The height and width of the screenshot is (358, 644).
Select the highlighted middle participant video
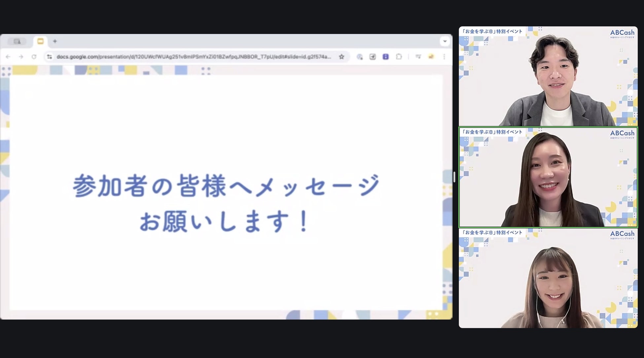[548, 177]
